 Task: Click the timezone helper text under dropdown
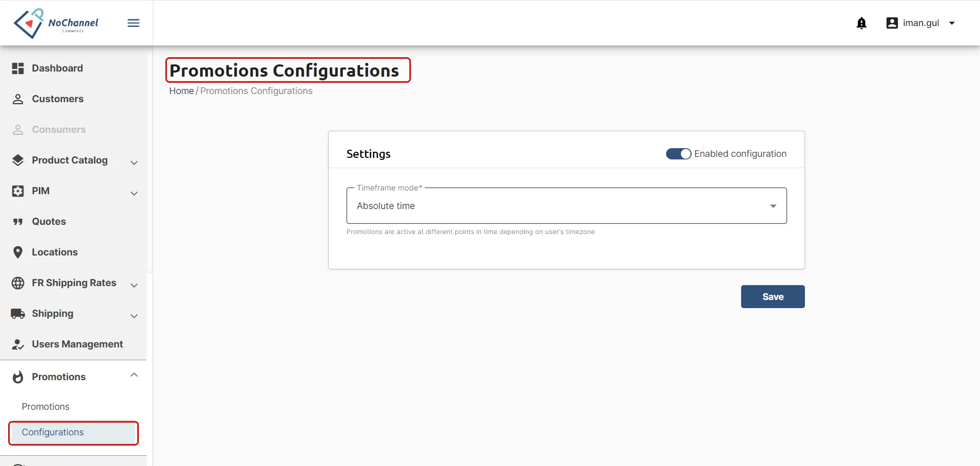click(471, 232)
